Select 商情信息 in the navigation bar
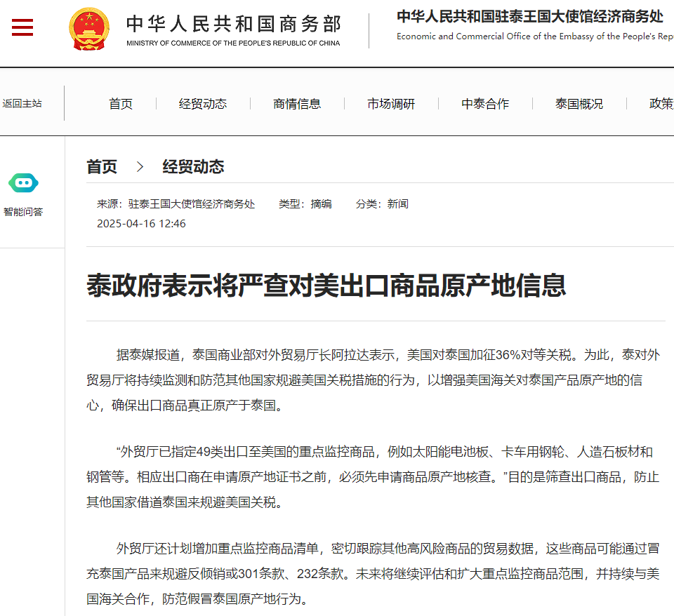This screenshot has width=674, height=616. click(x=297, y=103)
